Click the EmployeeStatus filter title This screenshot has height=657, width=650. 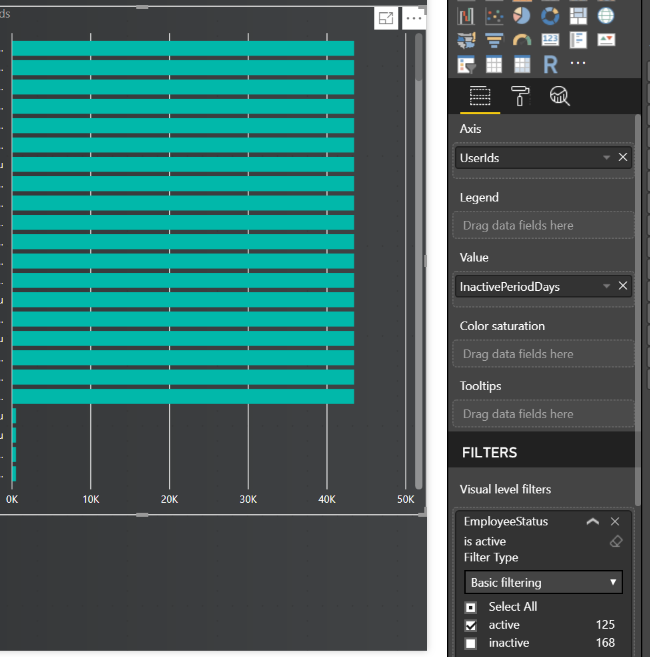coord(506,521)
